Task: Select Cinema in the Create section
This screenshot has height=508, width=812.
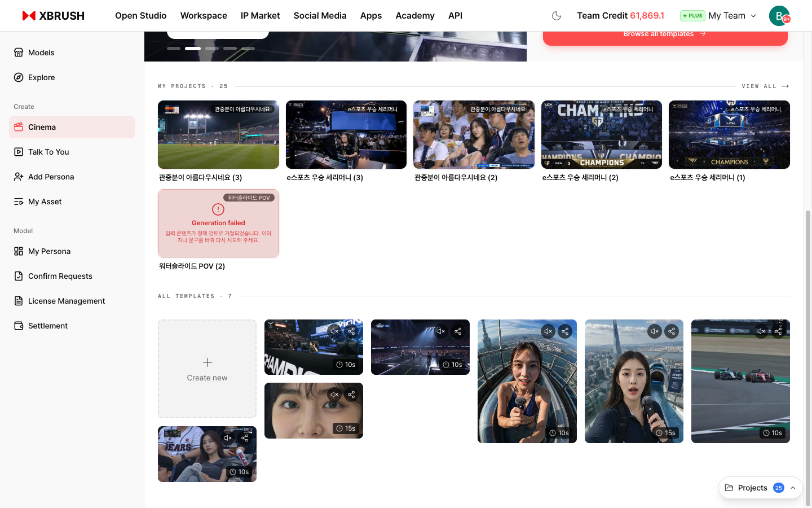Action: point(72,127)
